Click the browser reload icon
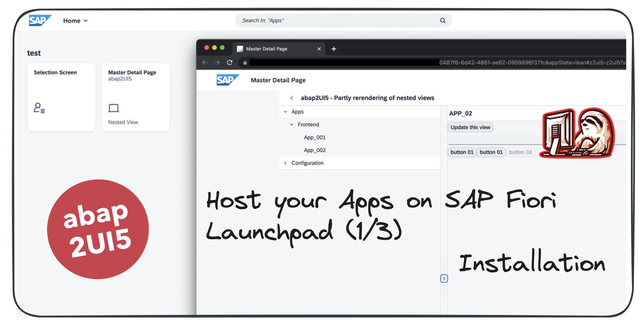This screenshot has height=331, width=644. click(229, 62)
